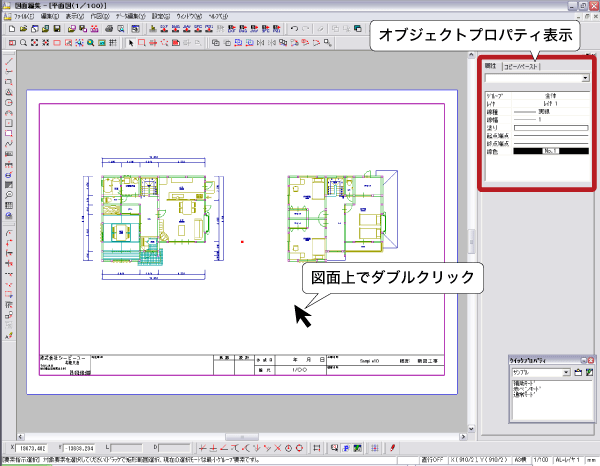Click the mirror flip icon in second toolbar row
The width and height of the screenshot is (600, 466).
click(261, 43)
